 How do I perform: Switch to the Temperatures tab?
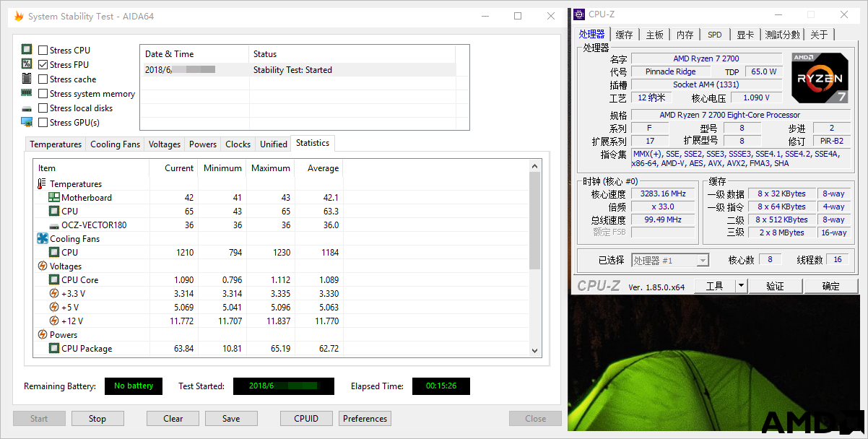(x=56, y=144)
